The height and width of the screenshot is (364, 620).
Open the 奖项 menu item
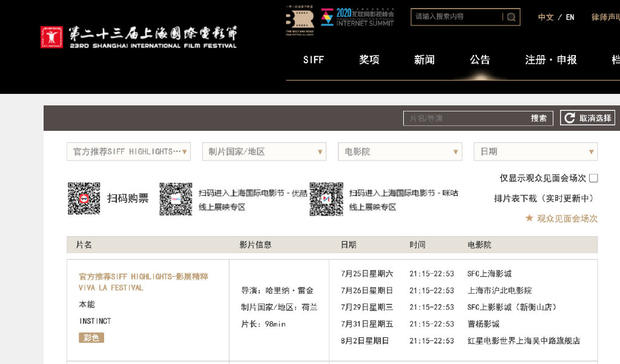click(369, 60)
